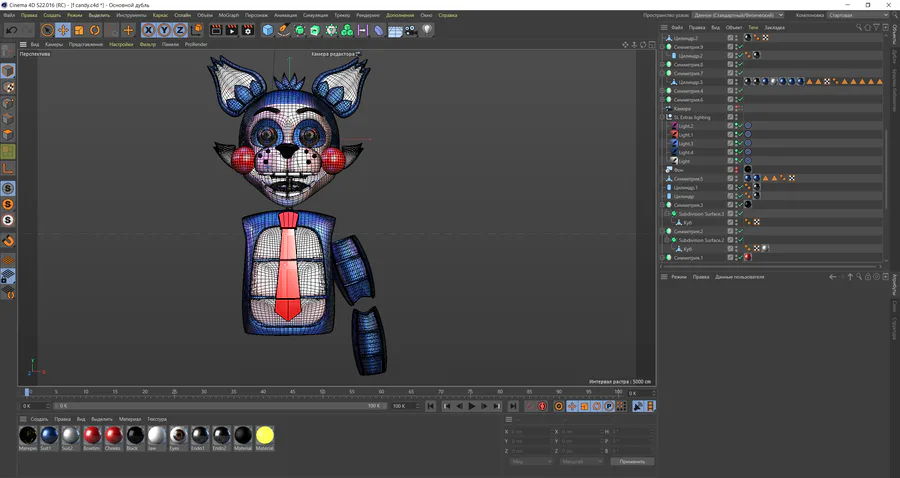Viewport: 900px width, 478px height.
Task: Click the Применить button
Action: 632,461
